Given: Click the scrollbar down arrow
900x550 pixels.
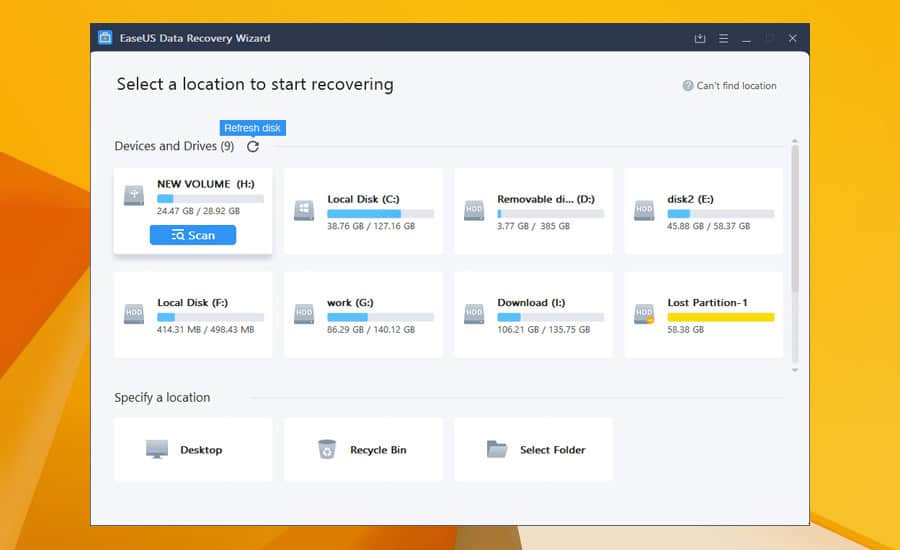Looking at the screenshot, I should point(795,370).
